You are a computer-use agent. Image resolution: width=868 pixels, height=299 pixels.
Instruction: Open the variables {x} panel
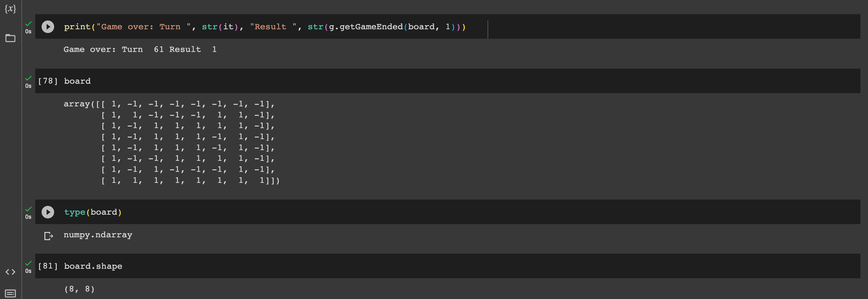point(10,8)
